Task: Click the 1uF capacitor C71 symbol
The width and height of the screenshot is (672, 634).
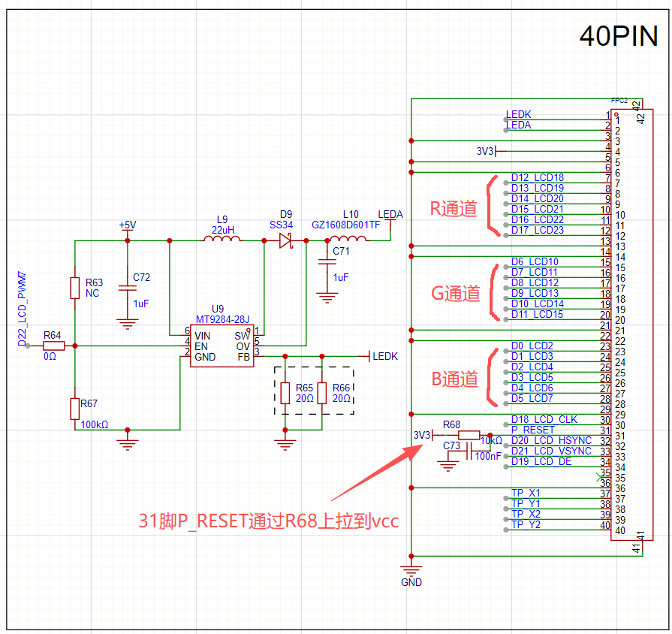Action: pos(326,263)
